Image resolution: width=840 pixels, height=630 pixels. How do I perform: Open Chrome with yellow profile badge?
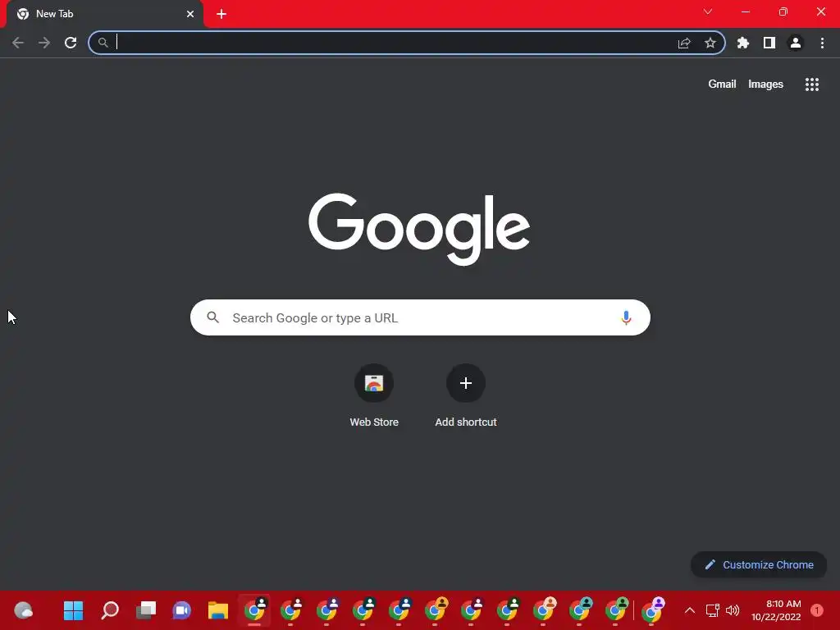[436, 610]
